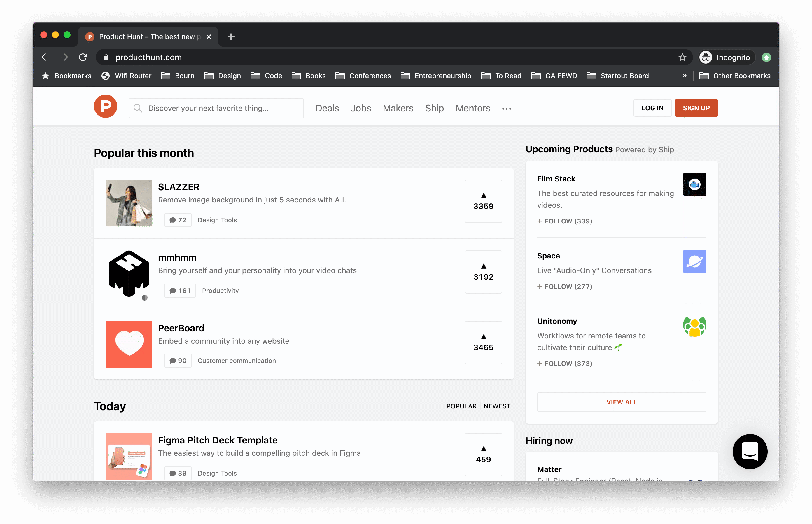The width and height of the screenshot is (812, 524).
Task: Open the Deals nav item
Action: pos(327,108)
